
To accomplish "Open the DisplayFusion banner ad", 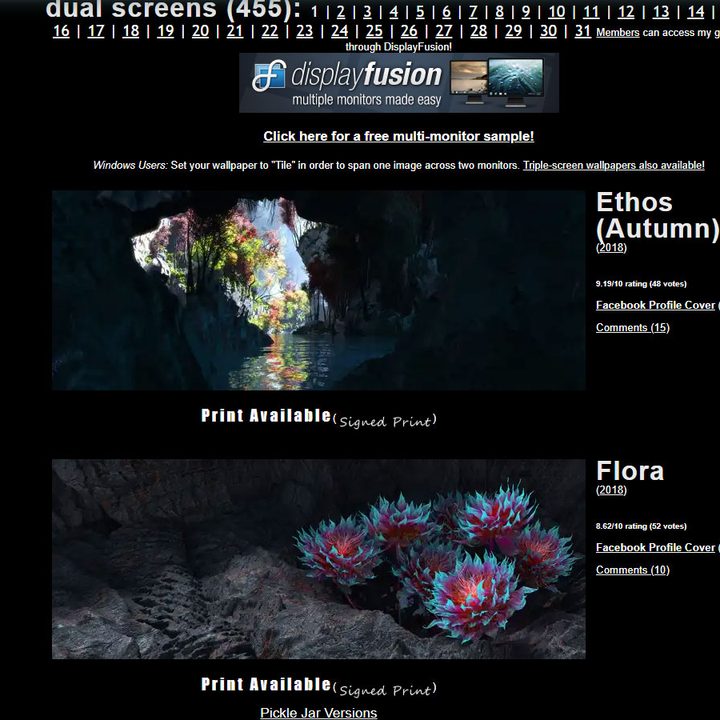I will (399, 83).
